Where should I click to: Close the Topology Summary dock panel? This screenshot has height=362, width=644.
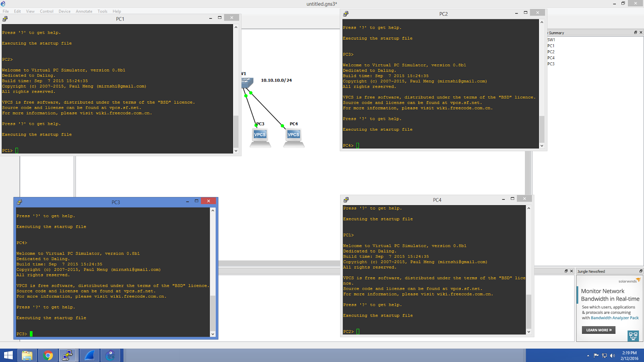pyautogui.click(x=641, y=33)
